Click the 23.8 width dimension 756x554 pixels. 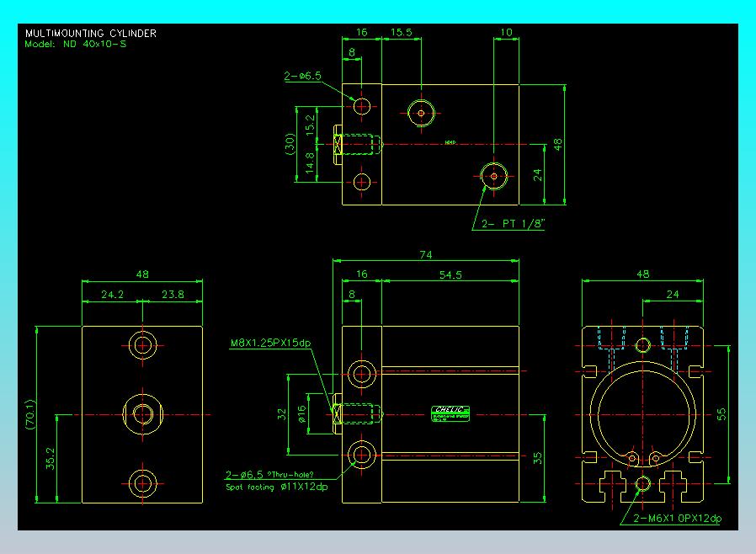pyautogui.click(x=173, y=294)
